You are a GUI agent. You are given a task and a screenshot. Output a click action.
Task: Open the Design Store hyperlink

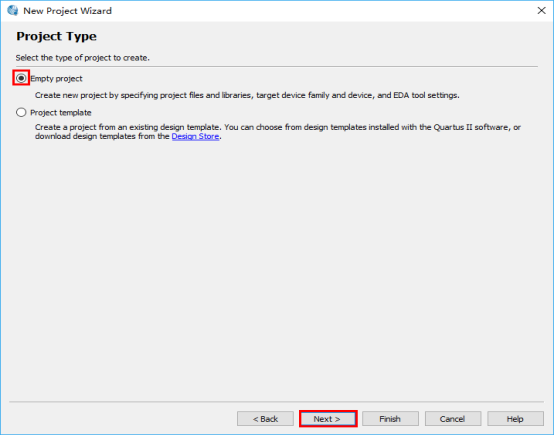coord(195,136)
